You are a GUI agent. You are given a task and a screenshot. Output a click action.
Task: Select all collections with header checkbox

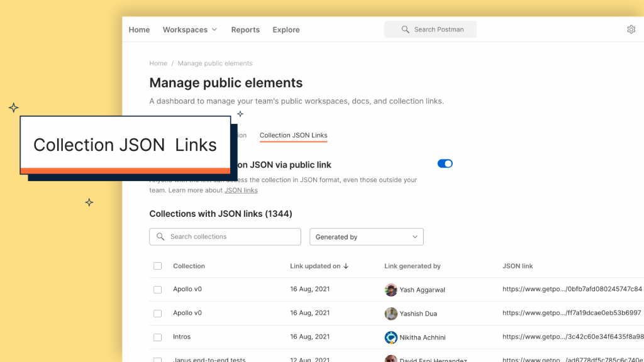click(x=157, y=266)
